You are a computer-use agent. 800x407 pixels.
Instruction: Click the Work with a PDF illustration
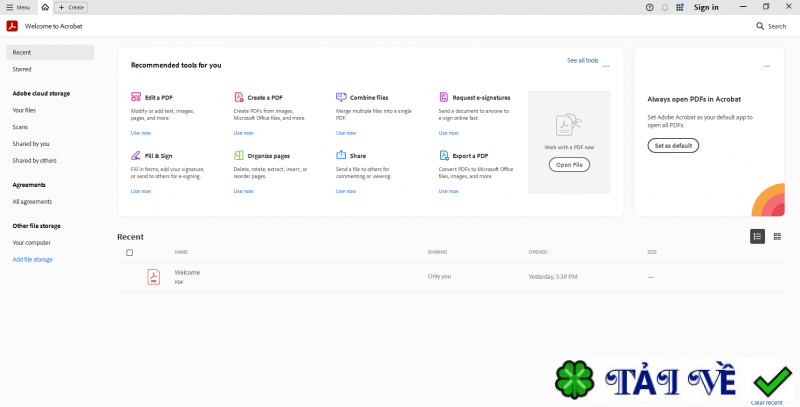pos(569,125)
